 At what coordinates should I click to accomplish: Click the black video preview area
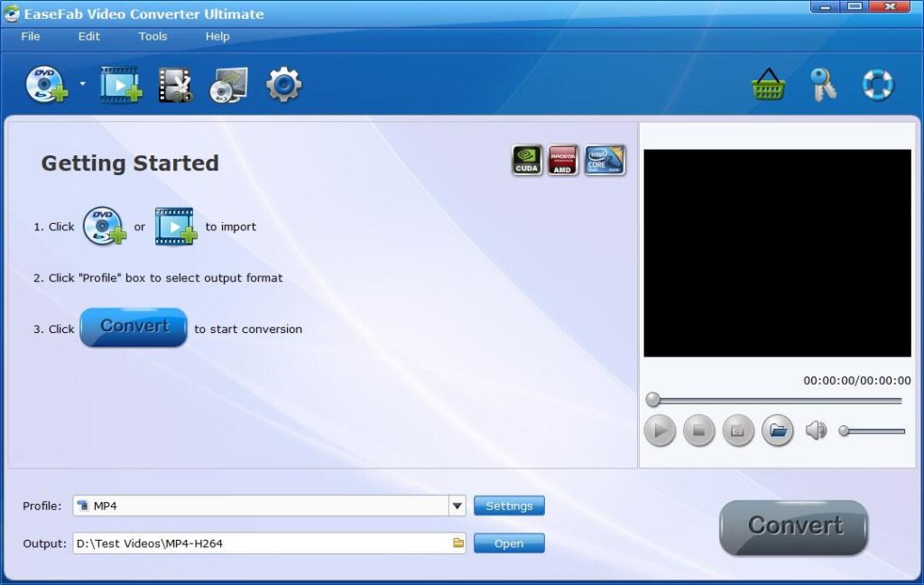[x=777, y=253]
